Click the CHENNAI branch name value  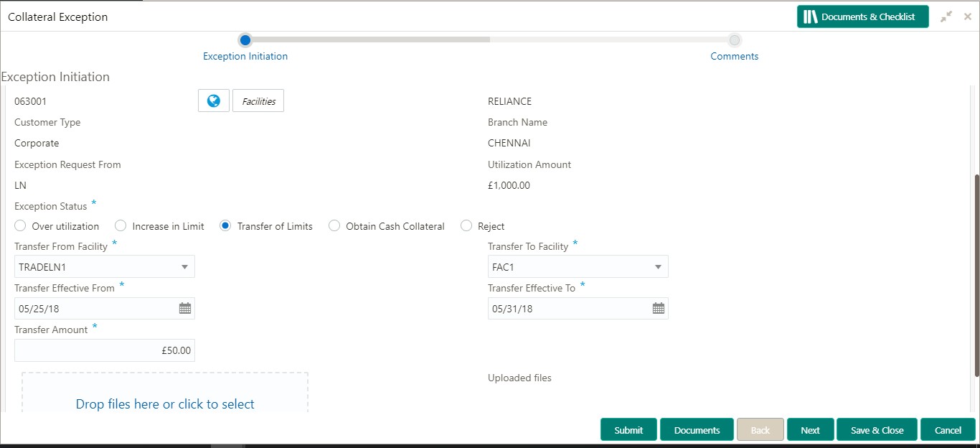pos(509,143)
